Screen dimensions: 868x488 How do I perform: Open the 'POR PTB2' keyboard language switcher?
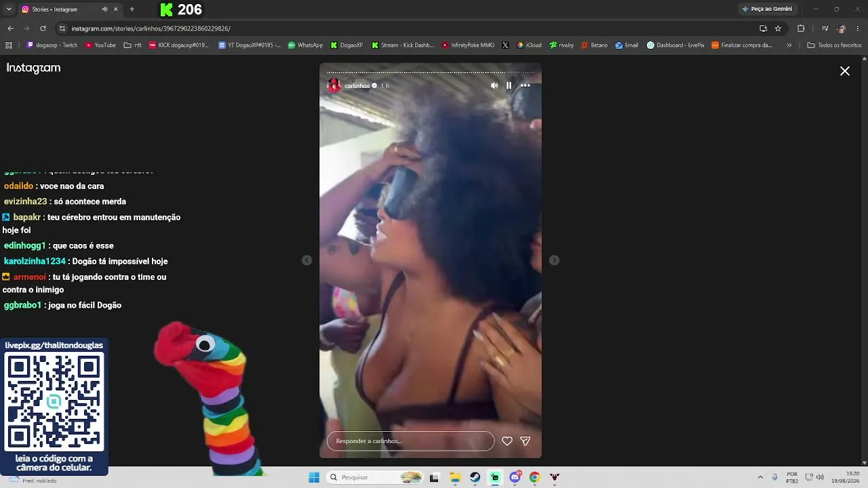tap(792, 477)
